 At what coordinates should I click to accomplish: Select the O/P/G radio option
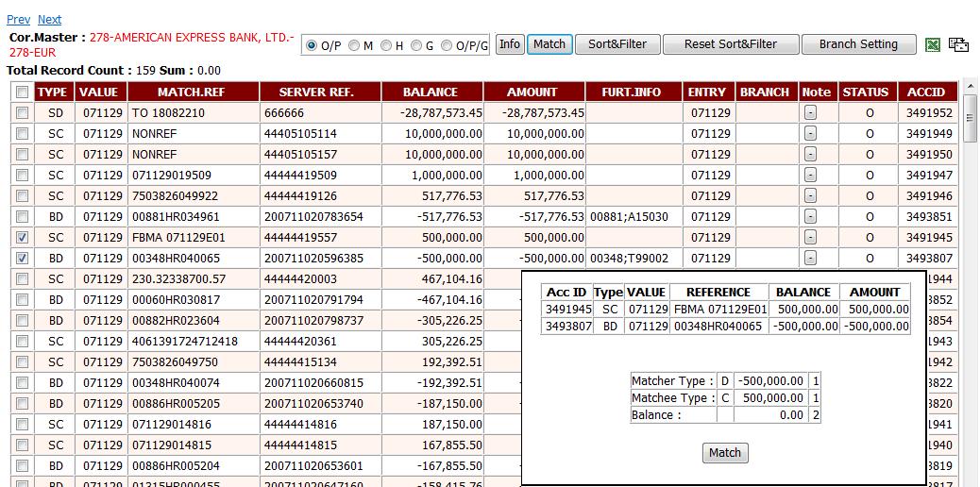448,45
